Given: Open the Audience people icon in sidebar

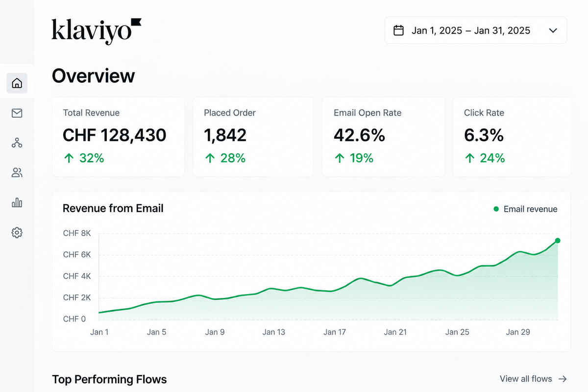Looking at the screenshot, I should (x=17, y=172).
